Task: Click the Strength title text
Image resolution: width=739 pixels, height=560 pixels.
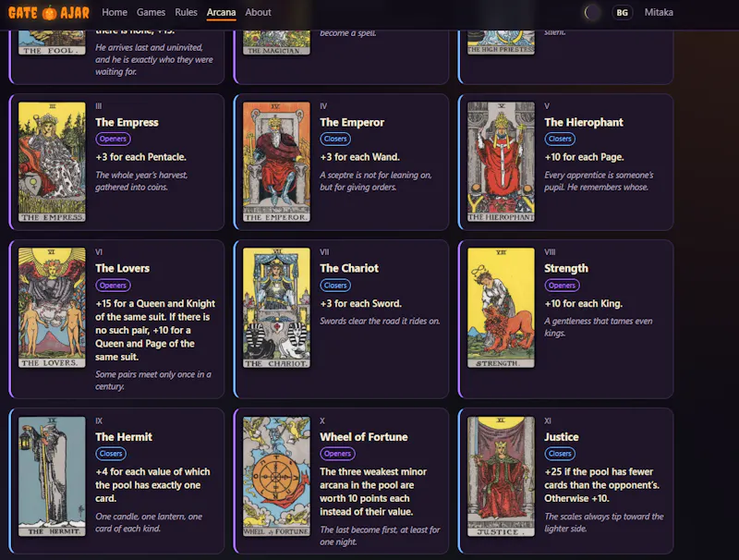Action: coord(566,269)
